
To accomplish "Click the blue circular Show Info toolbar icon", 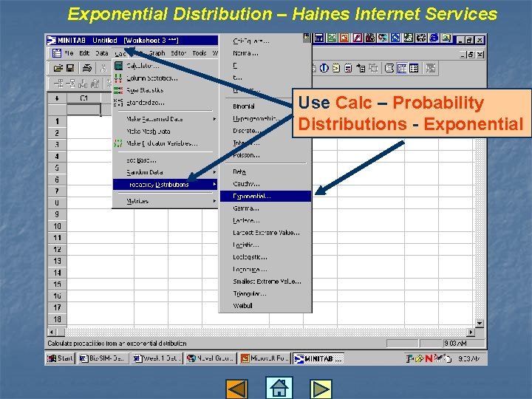I will pos(324,68).
